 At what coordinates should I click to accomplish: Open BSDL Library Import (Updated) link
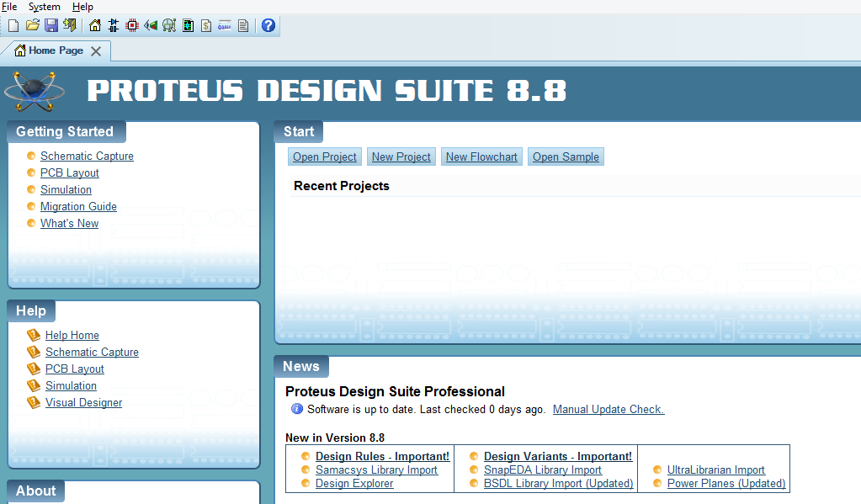[x=559, y=483]
